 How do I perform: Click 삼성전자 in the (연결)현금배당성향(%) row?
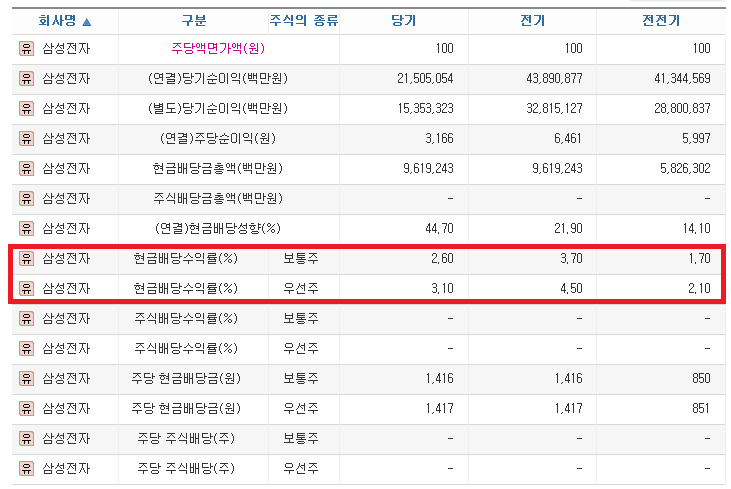pyautogui.click(x=66, y=228)
